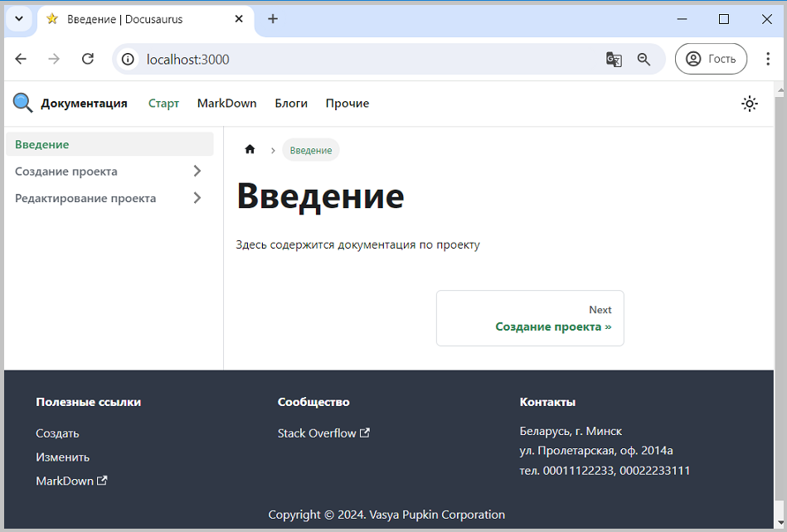Click phone line тел. 00011122233

(605, 471)
